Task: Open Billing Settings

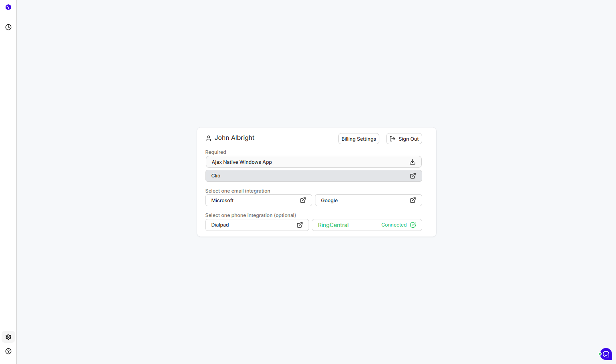Action: click(359, 139)
